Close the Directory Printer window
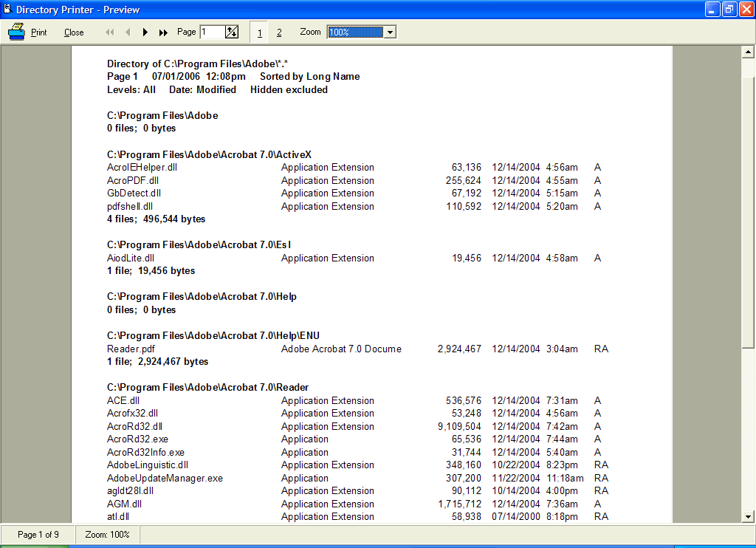Screen dimensions: 756x548 747,9
